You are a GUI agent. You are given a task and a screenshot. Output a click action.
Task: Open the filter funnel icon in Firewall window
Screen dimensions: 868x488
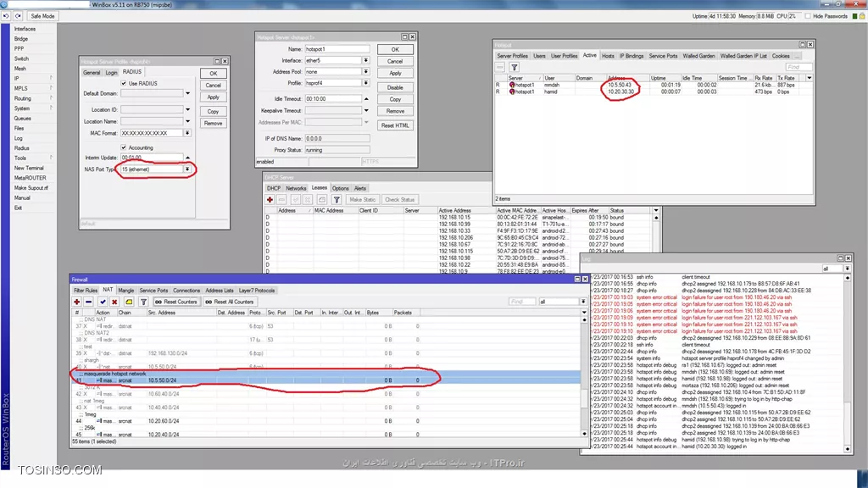(x=143, y=302)
